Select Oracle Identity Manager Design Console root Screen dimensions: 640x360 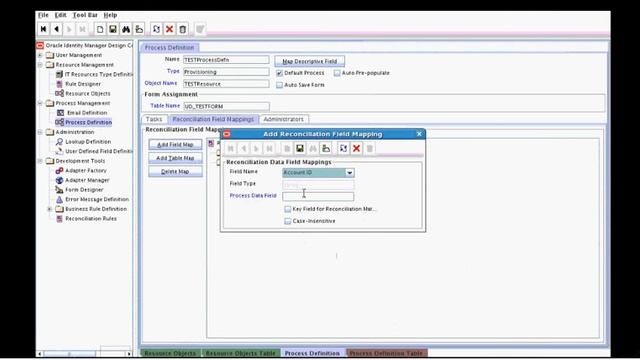[89, 45]
